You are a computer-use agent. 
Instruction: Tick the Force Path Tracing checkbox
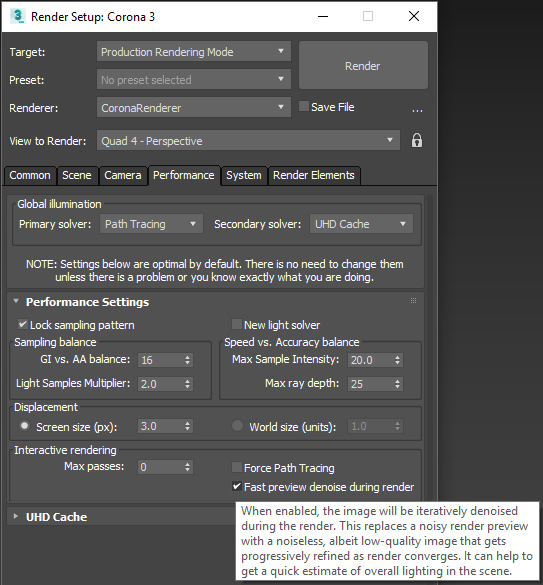(237, 467)
